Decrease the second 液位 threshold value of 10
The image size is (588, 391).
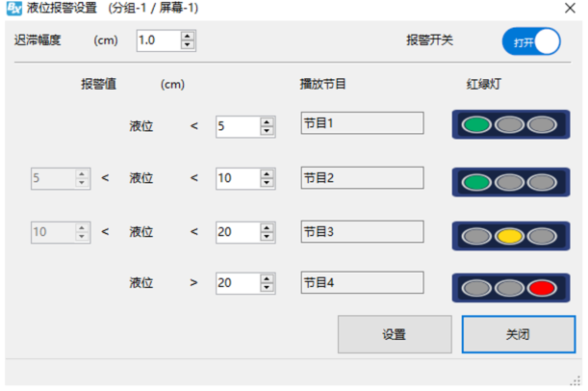[266, 183]
